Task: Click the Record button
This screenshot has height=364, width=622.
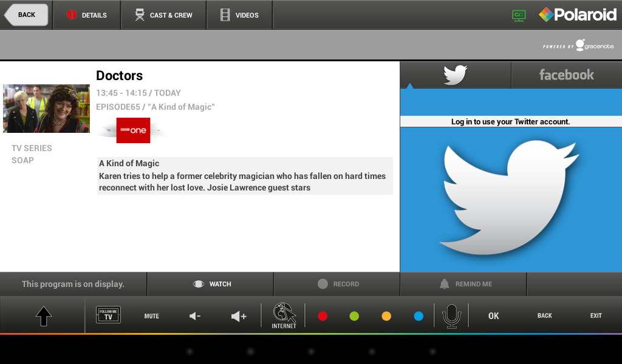Action: 337,284
